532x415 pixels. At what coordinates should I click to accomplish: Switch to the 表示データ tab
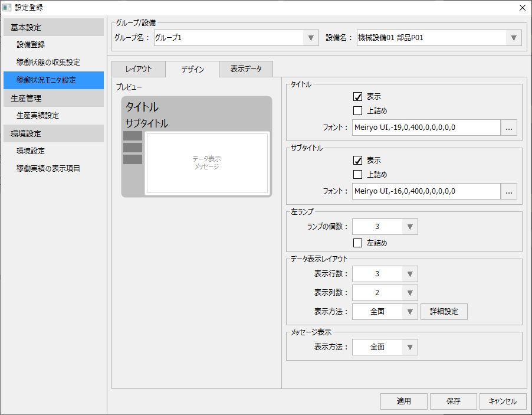tap(245, 68)
